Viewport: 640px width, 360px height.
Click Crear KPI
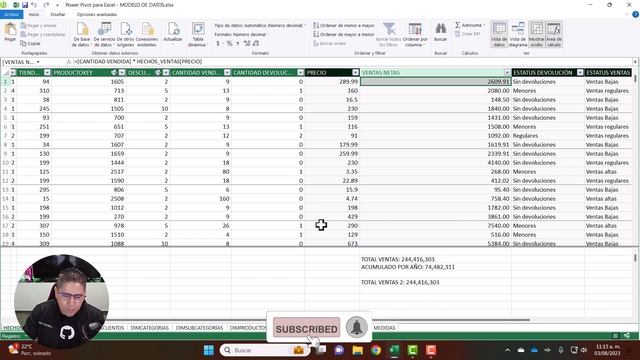pyautogui.click(x=467, y=34)
